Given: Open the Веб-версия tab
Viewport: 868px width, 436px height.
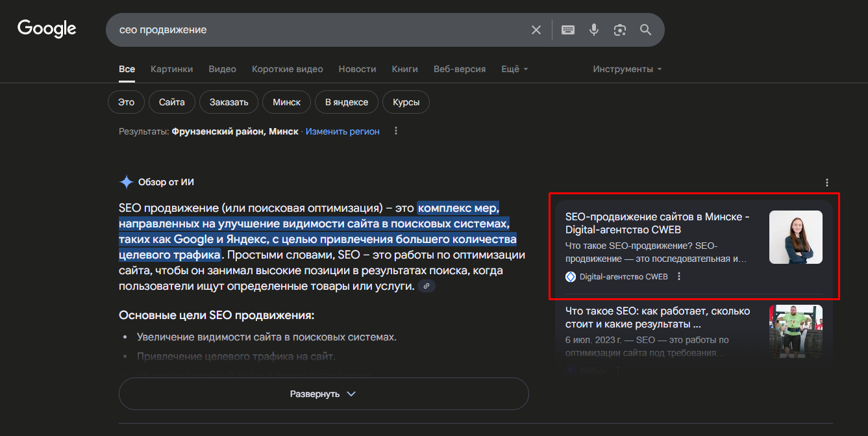Looking at the screenshot, I should (x=460, y=69).
